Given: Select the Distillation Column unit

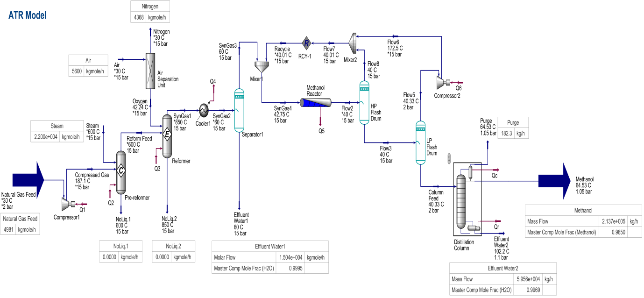Looking at the screenshot, I should click(461, 201).
